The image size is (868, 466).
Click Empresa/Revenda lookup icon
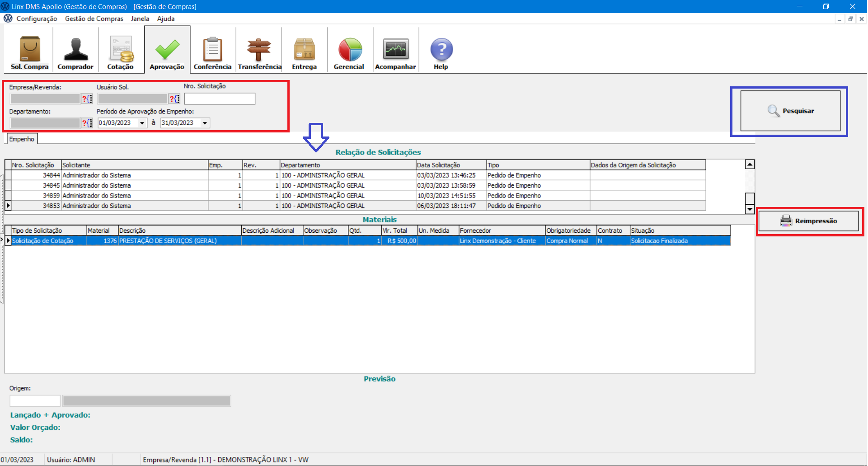tap(87, 99)
